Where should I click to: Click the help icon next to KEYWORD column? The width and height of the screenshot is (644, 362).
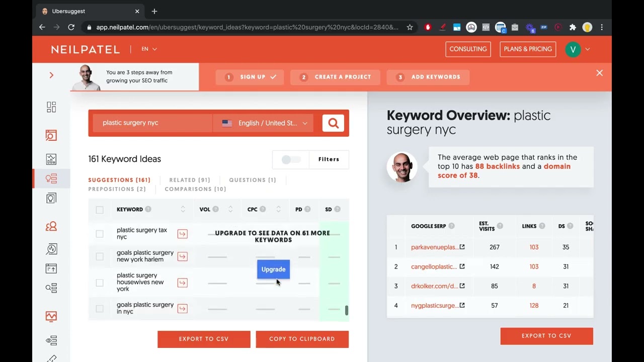click(x=148, y=209)
